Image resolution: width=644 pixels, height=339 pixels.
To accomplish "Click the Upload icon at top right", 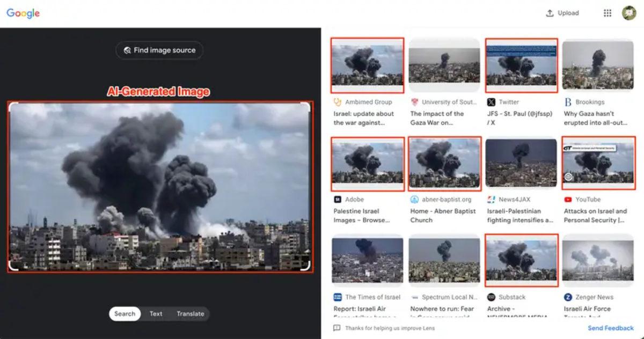I will pos(550,13).
